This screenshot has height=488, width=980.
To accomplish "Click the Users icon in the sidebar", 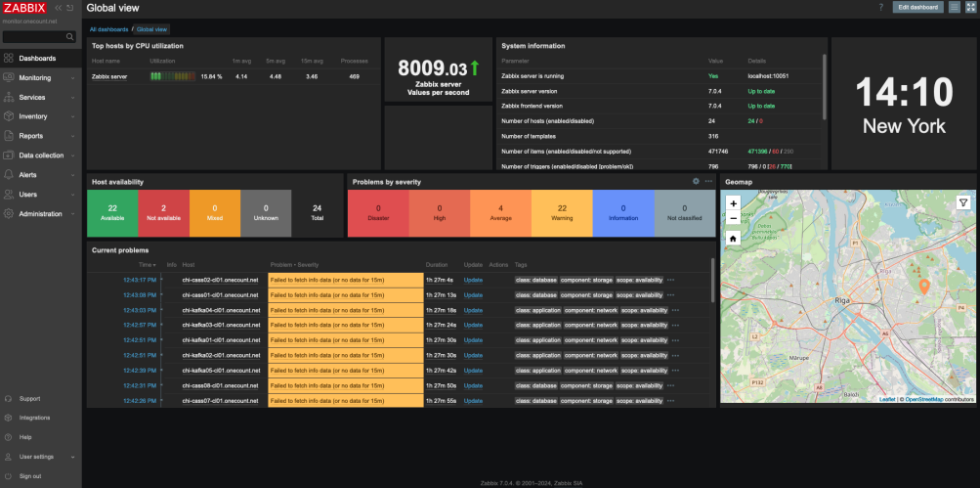I will click(8, 194).
